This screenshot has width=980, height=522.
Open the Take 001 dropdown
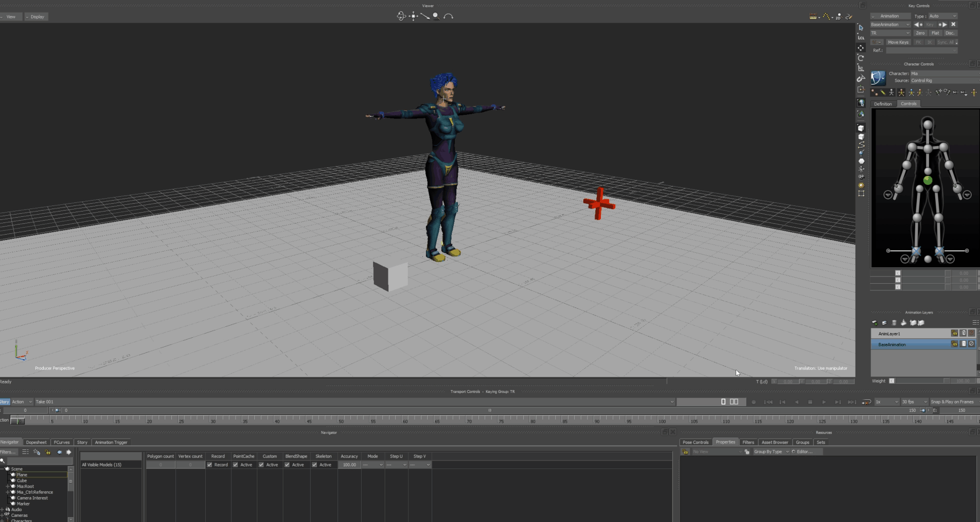click(671, 402)
